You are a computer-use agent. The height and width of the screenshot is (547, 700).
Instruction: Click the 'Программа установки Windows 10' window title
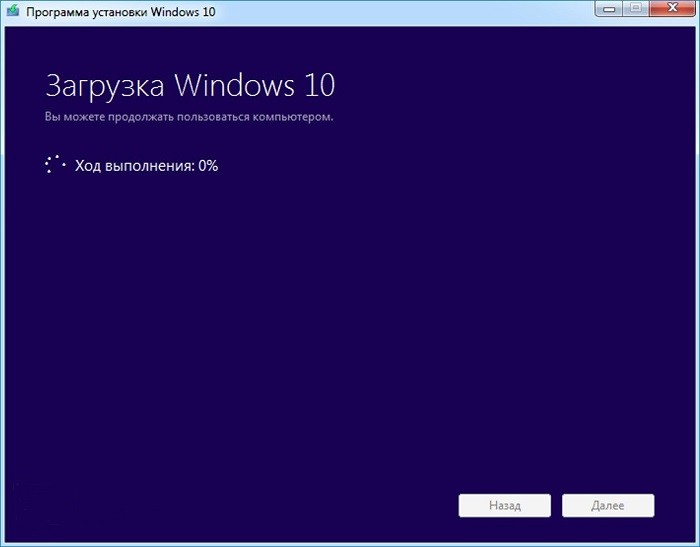point(121,12)
